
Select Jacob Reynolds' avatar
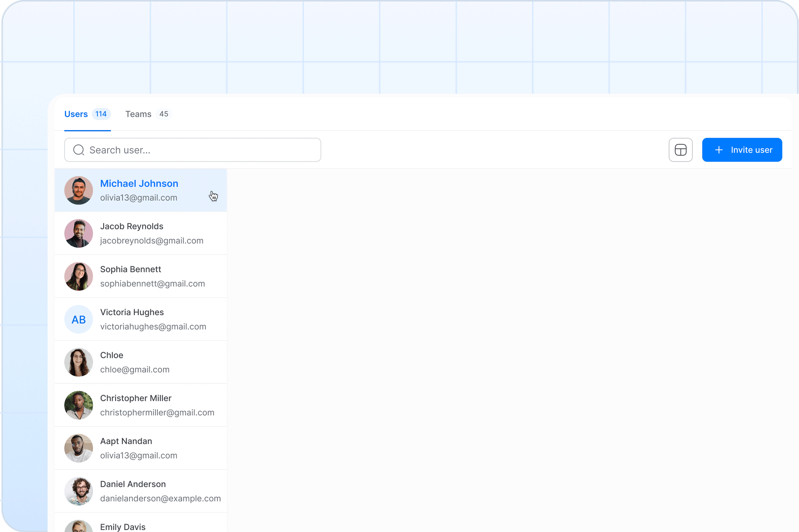[79, 233]
